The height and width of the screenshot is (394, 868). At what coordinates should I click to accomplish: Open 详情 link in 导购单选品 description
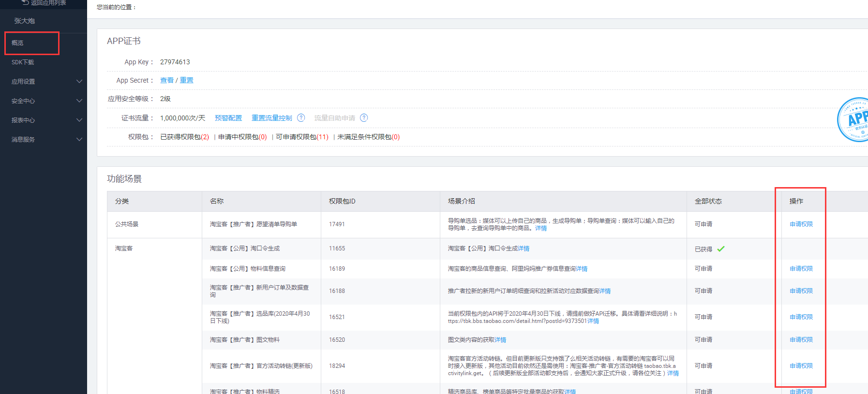click(541, 228)
